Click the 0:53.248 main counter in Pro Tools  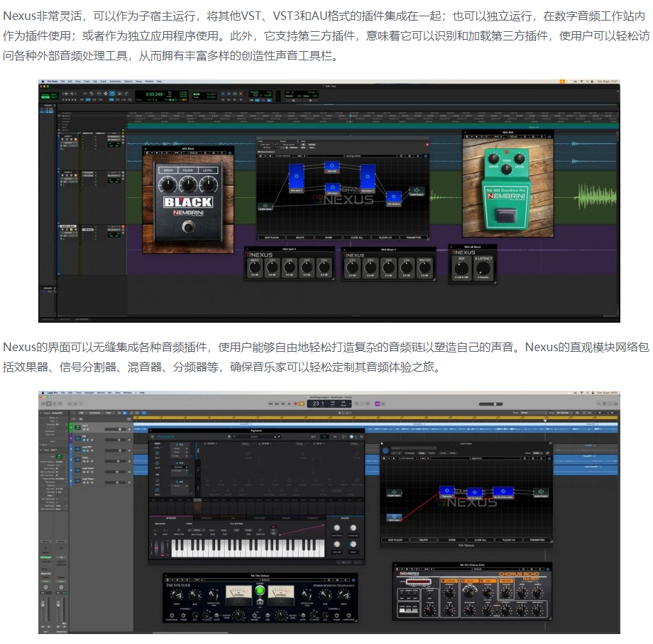point(154,94)
